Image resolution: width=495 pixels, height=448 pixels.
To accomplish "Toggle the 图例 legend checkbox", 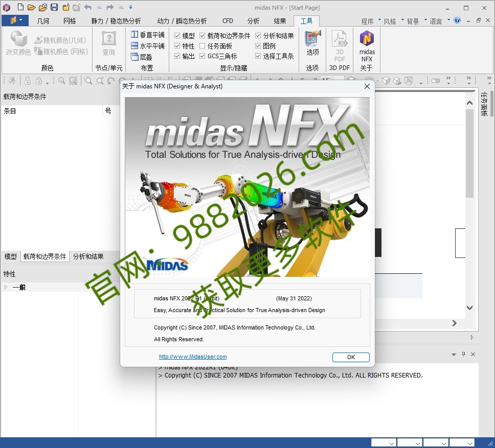I will (x=258, y=46).
